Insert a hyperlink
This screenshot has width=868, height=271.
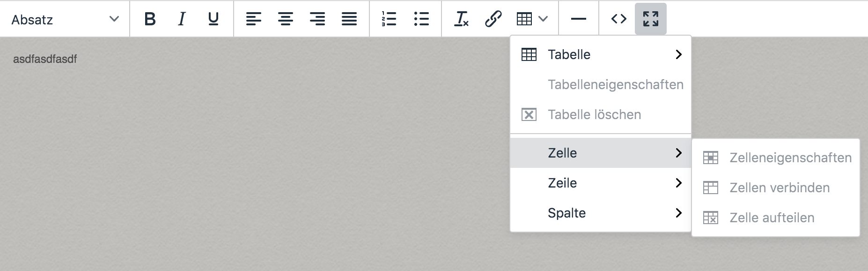pos(492,19)
